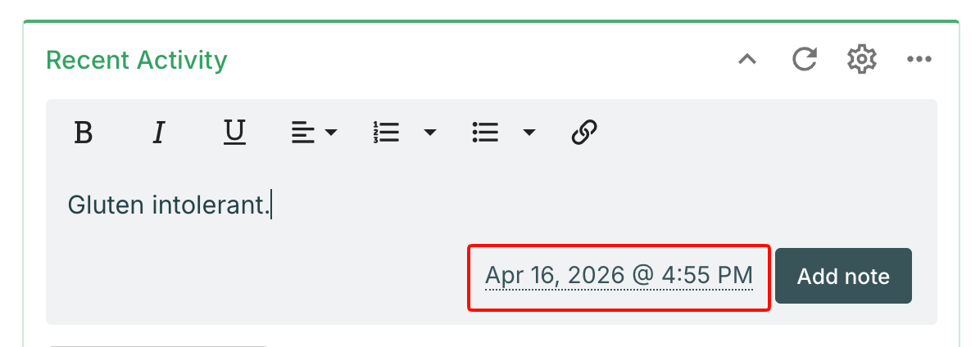The height and width of the screenshot is (347, 980).
Task: Toggle underline formatting
Action: 235,132
